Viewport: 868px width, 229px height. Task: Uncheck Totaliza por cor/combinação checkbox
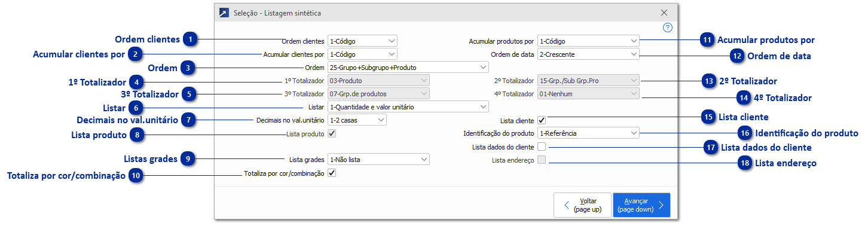click(332, 173)
